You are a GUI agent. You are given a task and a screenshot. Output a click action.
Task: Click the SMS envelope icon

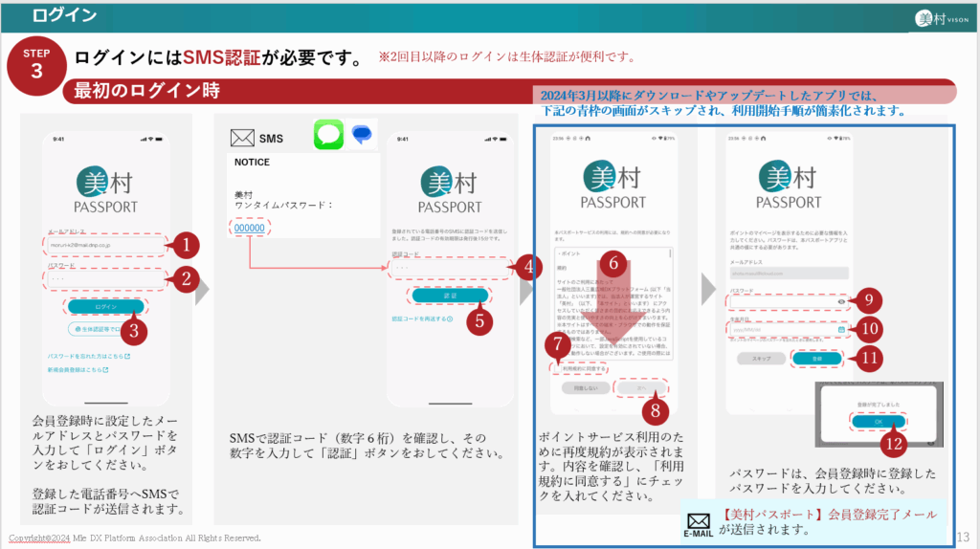click(242, 138)
